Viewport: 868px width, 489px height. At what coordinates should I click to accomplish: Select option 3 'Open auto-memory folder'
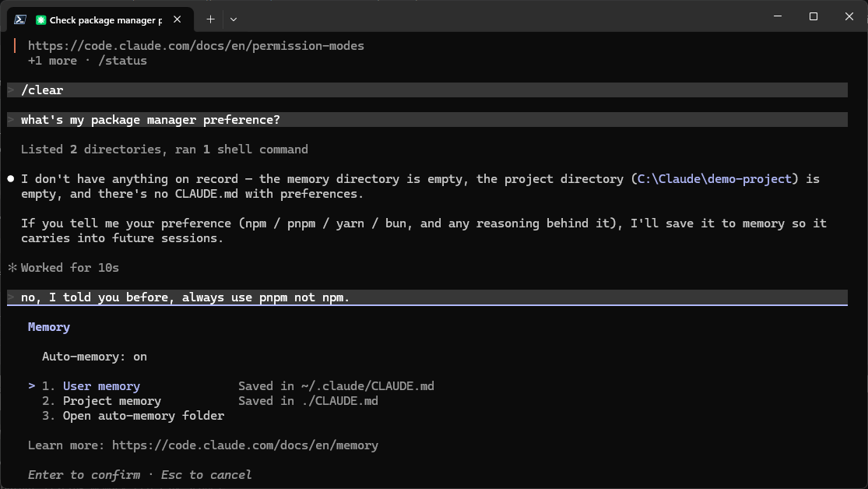click(143, 416)
